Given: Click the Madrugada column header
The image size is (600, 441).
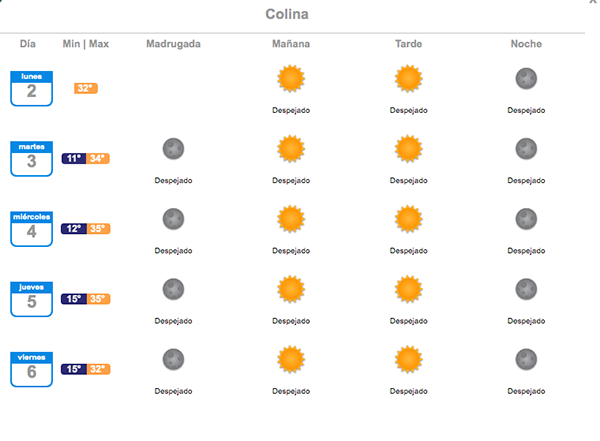Looking at the screenshot, I should [x=173, y=44].
